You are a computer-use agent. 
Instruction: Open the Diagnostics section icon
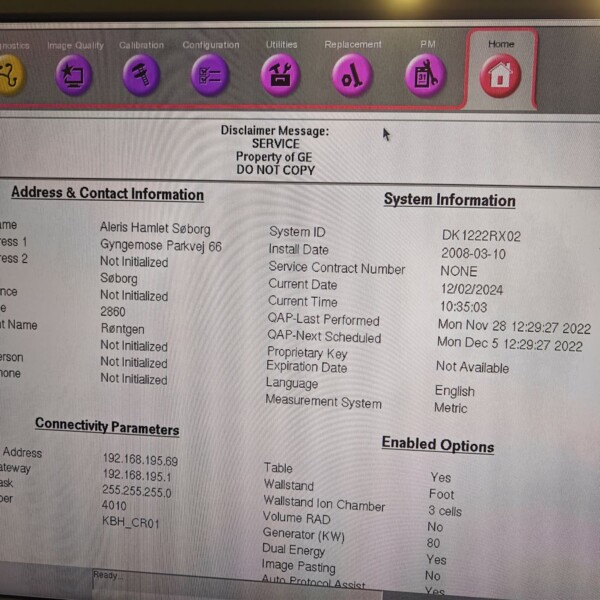click(10, 76)
